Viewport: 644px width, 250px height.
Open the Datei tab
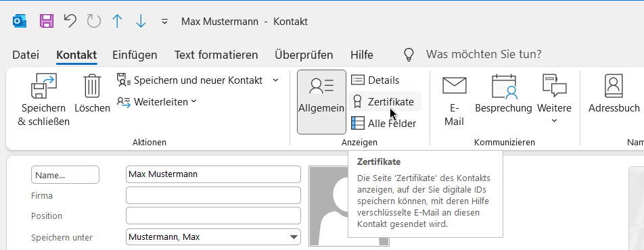[x=26, y=55]
